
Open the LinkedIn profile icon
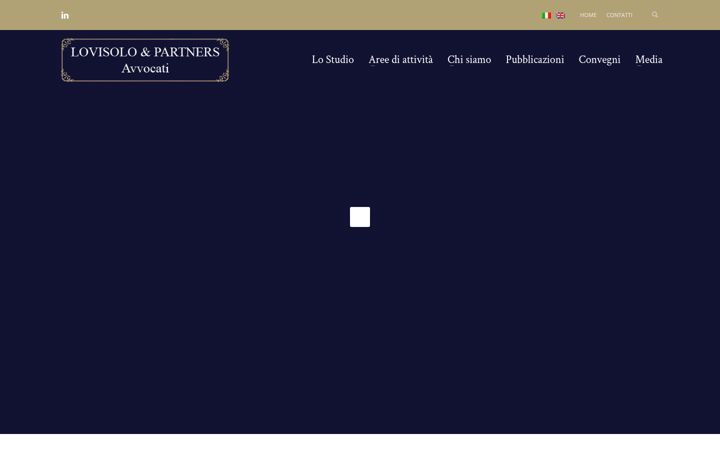pos(65,15)
